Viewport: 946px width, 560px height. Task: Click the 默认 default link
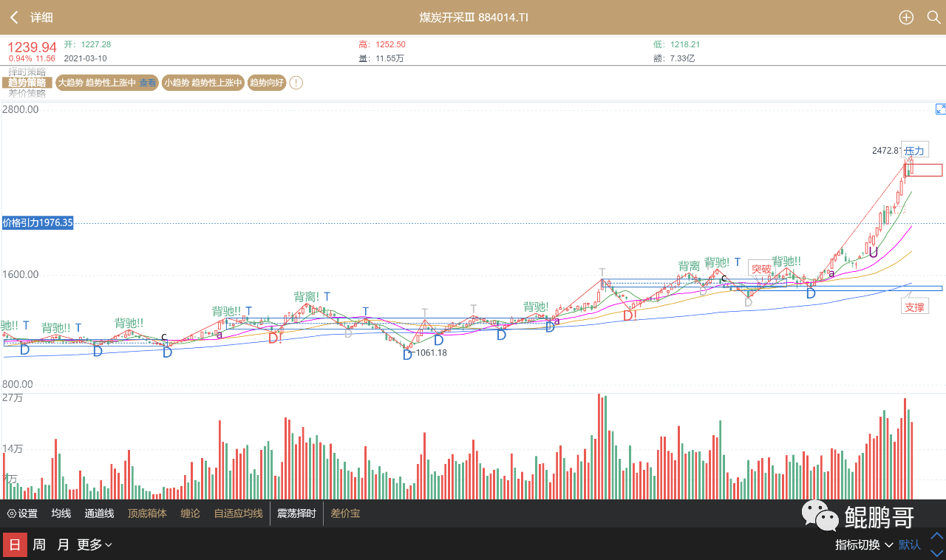[x=909, y=544]
